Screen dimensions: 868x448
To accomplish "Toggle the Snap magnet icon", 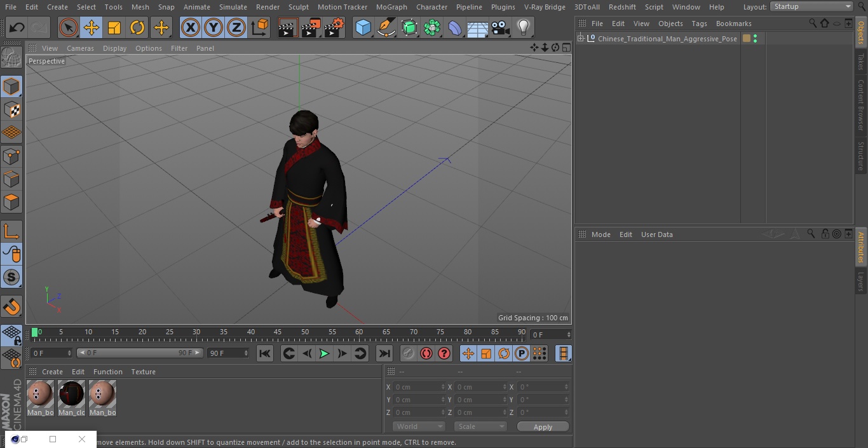I will pos(11,308).
